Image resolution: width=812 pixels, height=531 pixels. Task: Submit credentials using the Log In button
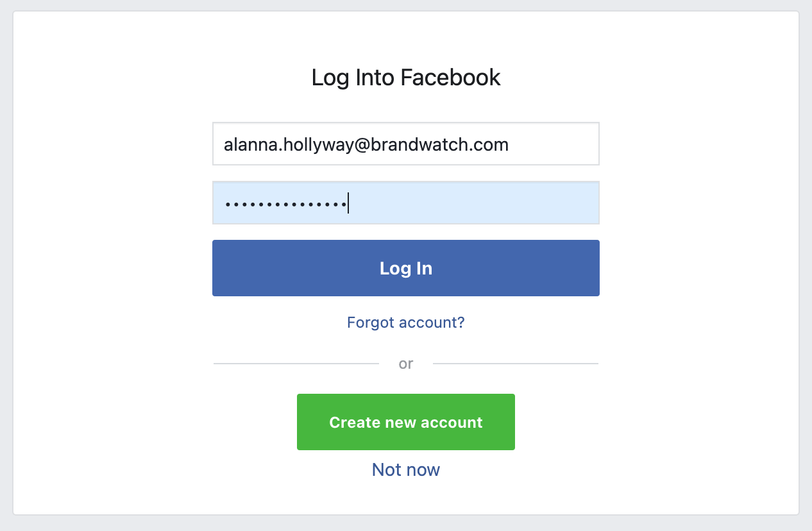(405, 268)
